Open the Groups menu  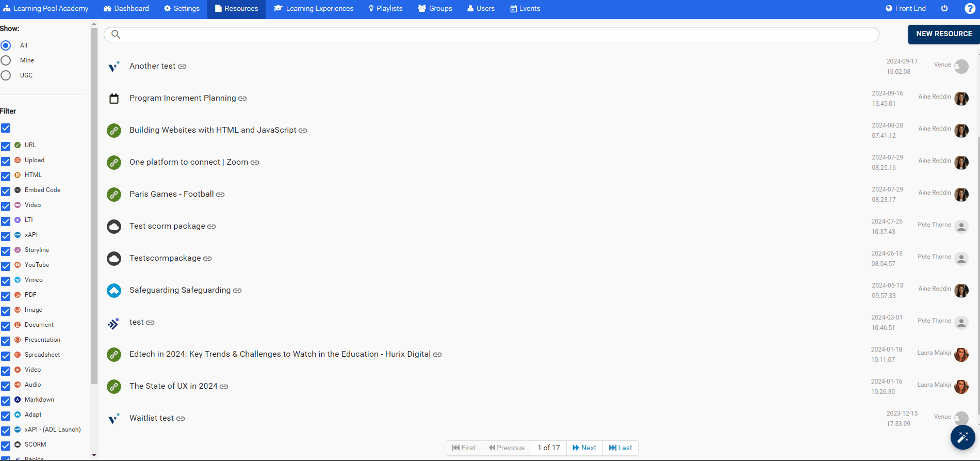click(435, 9)
